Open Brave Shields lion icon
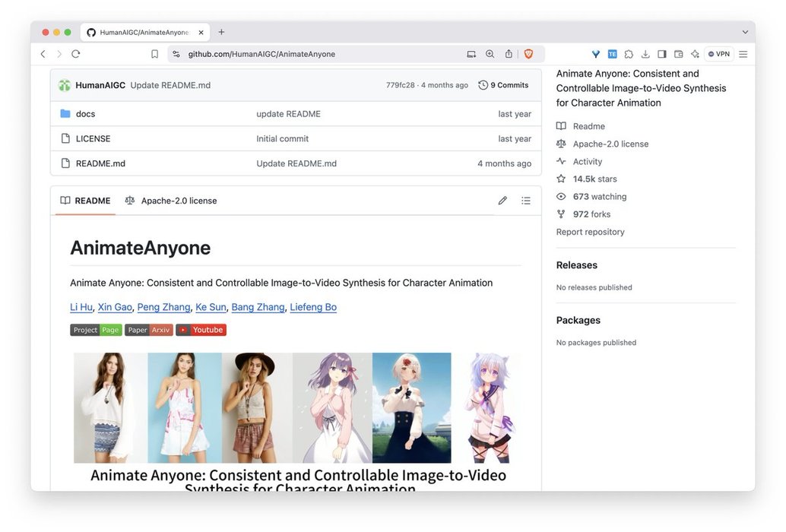786x532 pixels. click(528, 54)
